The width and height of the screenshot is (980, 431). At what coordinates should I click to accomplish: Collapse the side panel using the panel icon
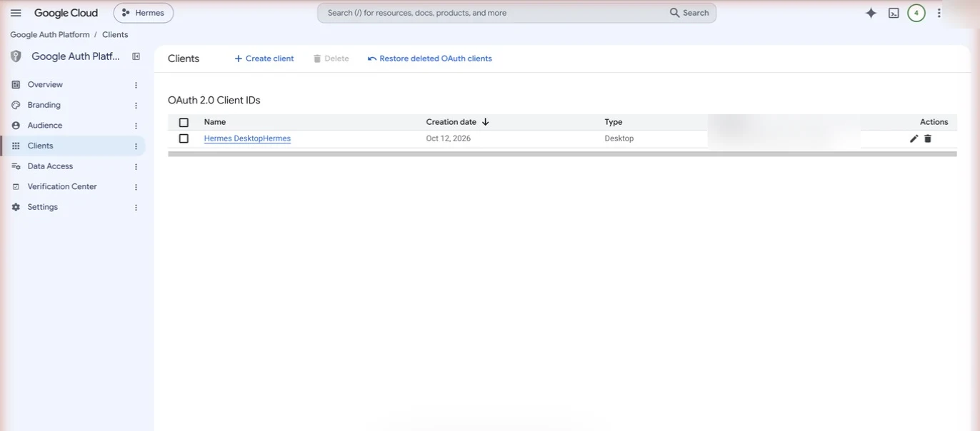pyautogui.click(x=136, y=56)
